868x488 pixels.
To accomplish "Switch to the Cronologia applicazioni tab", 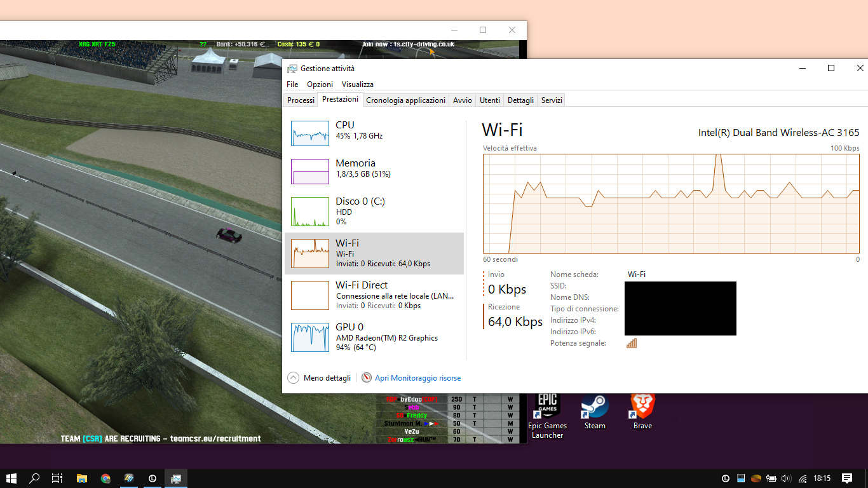I will (x=406, y=100).
